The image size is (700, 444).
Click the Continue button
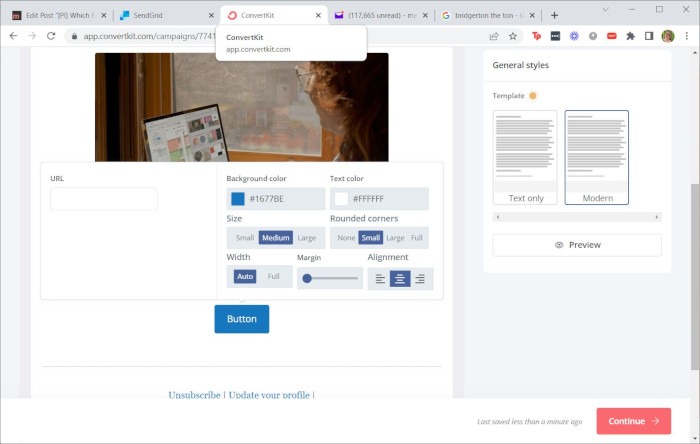point(633,421)
